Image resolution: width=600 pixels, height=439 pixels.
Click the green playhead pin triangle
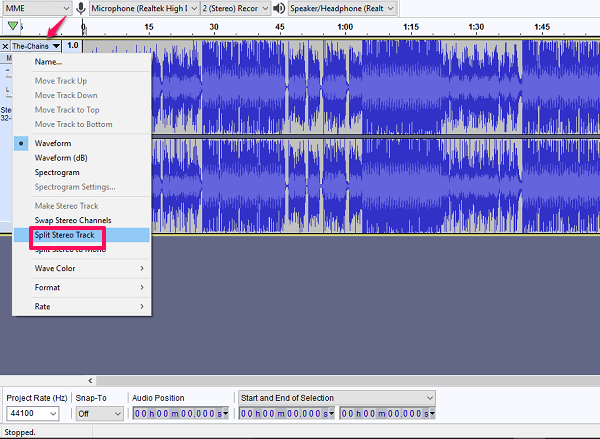pos(13,26)
